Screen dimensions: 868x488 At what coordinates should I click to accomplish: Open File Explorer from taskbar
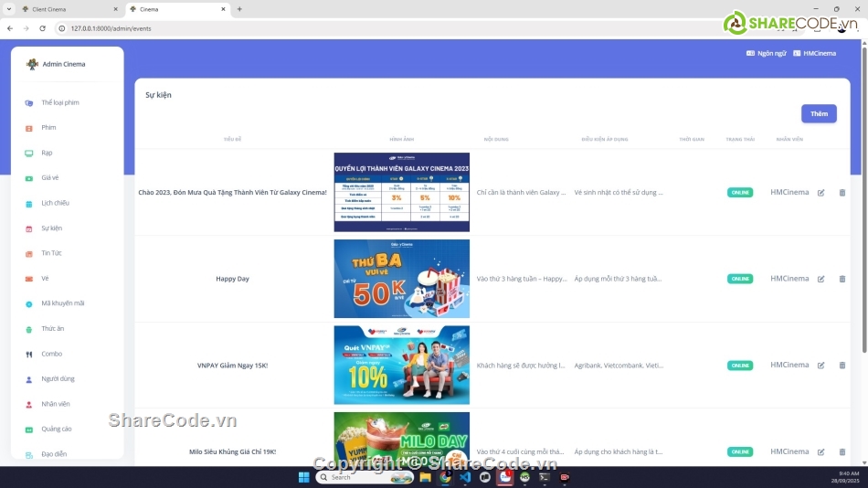(425, 477)
